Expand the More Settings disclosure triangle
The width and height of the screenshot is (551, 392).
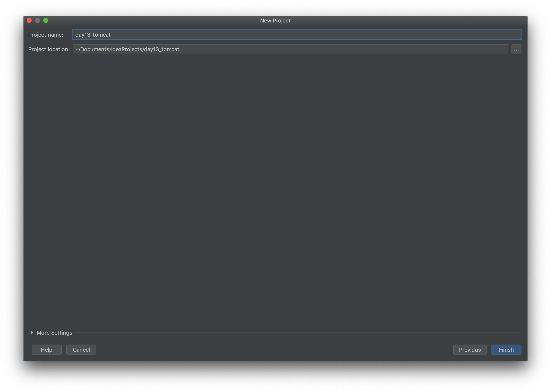click(32, 332)
